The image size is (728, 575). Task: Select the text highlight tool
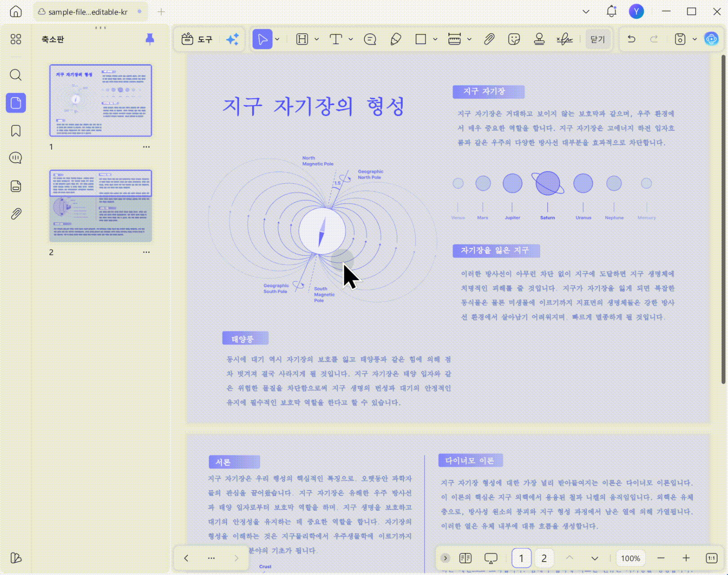pos(302,40)
